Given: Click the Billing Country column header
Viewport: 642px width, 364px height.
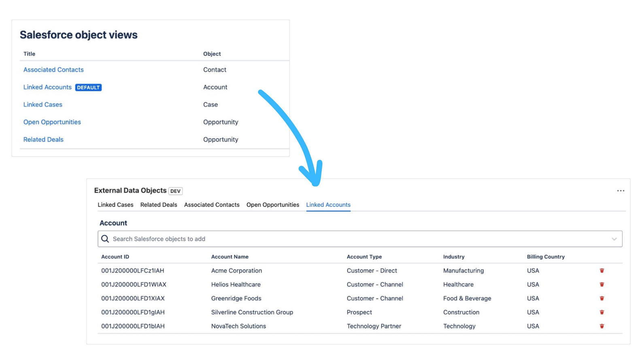Looking at the screenshot, I should click(x=546, y=257).
